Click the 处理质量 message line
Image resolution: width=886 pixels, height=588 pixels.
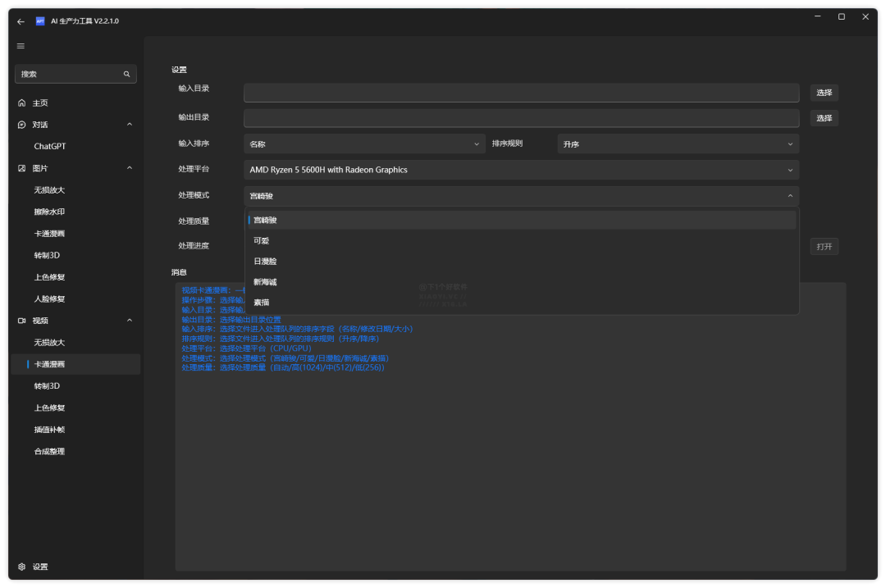[x=282, y=367]
